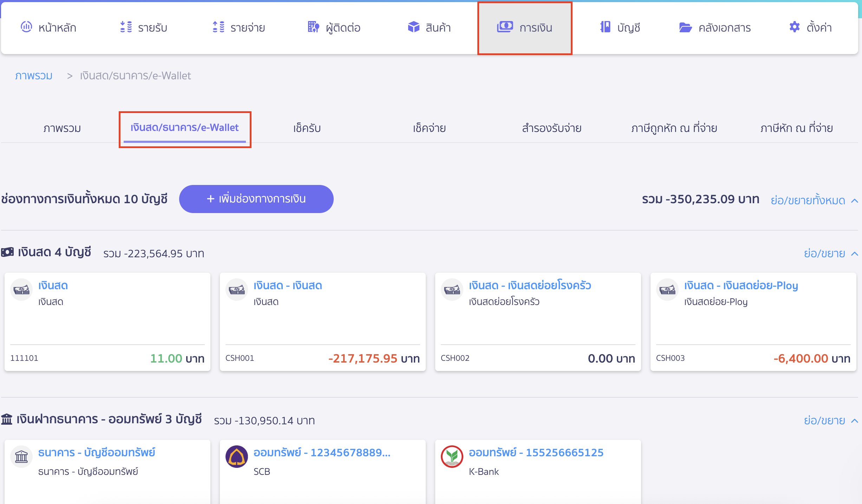The width and height of the screenshot is (862, 504).
Task: Switch to the ภาษีหัก ณ ที่จ่าย tab
Action: [797, 128]
